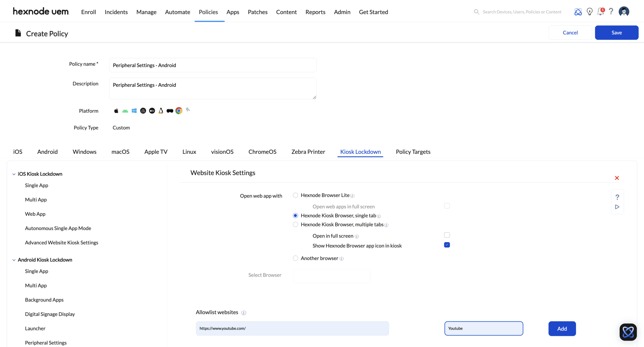Click the Save button
This screenshot has height=347, width=644.
click(616, 33)
